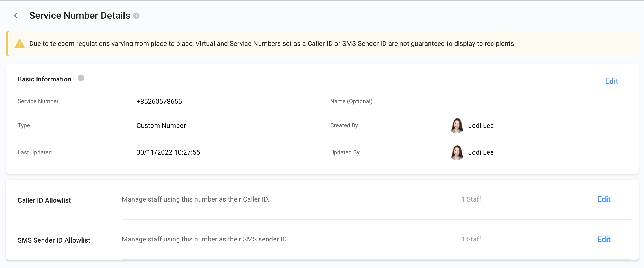
Task: Edit the SMS Sender ID Allowlist
Action: [x=604, y=239]
